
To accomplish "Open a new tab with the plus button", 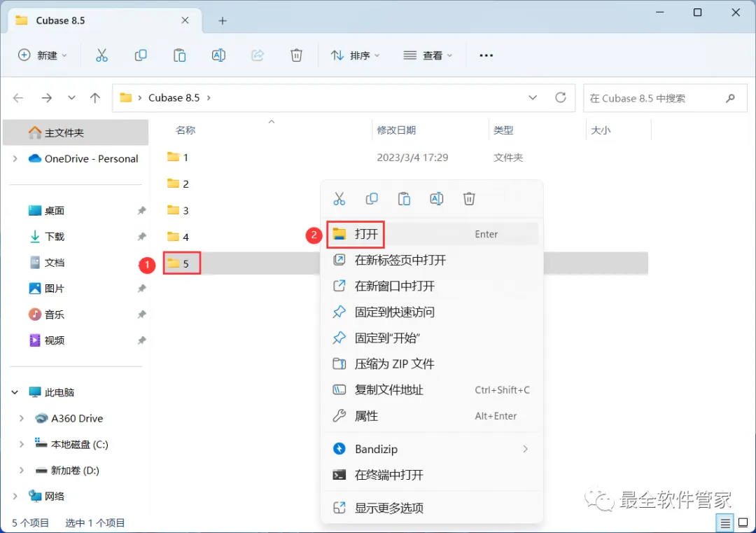I will (x=223, y=21).
